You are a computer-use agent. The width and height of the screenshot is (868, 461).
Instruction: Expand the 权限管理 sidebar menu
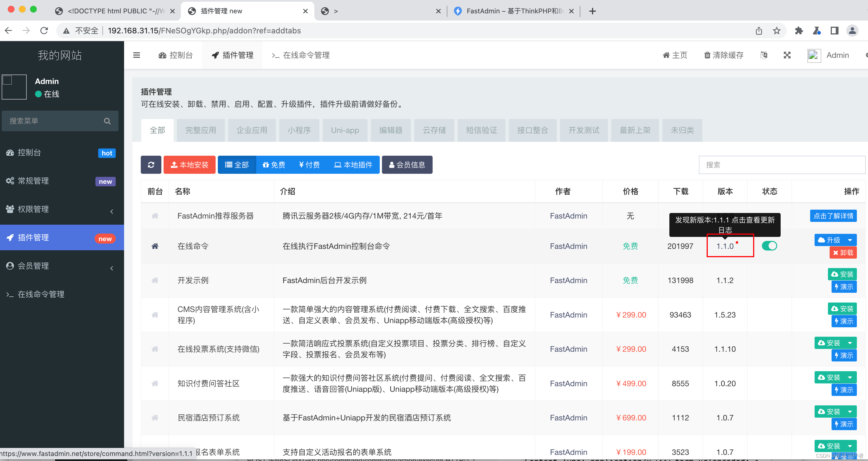pos(62,209)
